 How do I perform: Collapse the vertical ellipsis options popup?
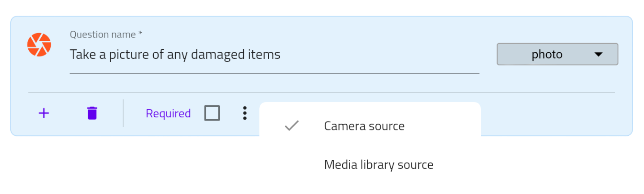[244, 113]
